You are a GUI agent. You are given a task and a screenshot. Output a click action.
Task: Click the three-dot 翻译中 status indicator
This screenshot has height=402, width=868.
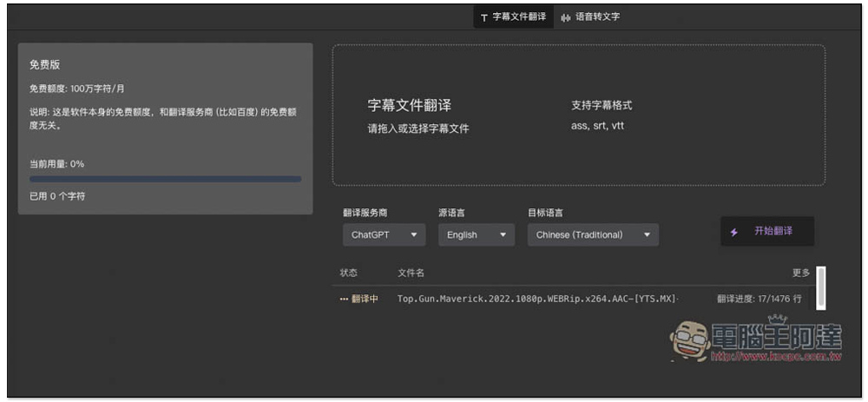(x=344, y=299)
